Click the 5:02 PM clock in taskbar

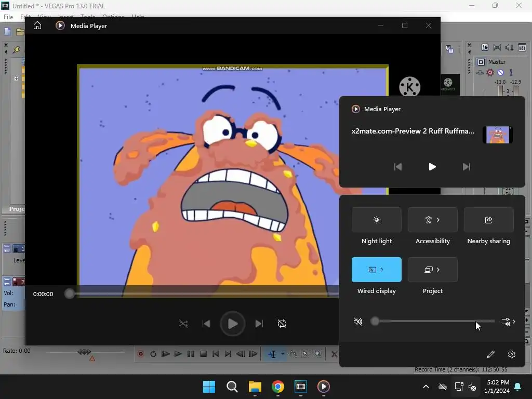tap(498, 382)
